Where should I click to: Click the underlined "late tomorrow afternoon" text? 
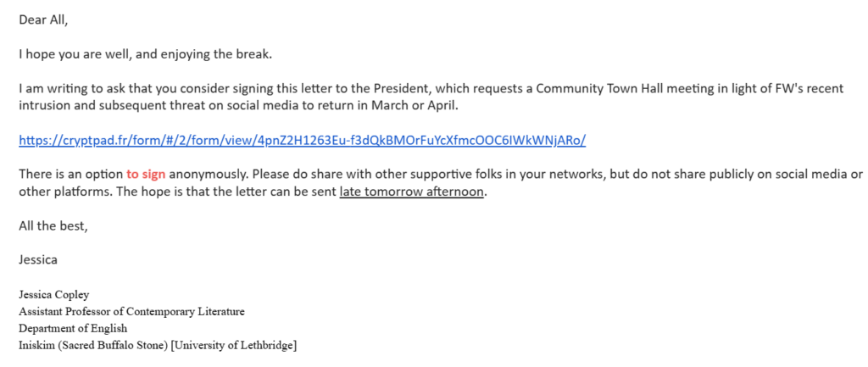[413, 191]
